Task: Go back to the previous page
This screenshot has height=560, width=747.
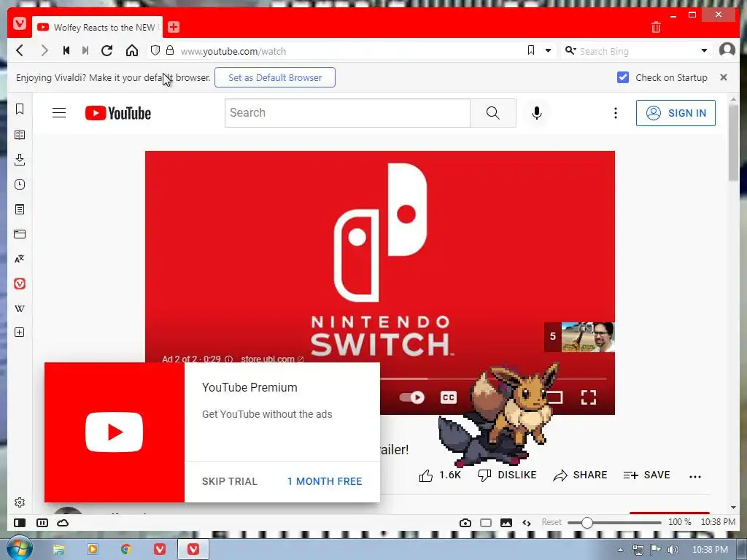Action: pos(20,50)
